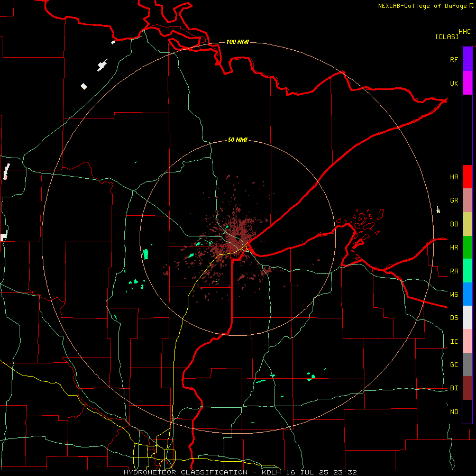Screen dimensions: 476x476
Task: Click the white dry snow diamond echo in the northwest
Action: [x=84, y=87]
